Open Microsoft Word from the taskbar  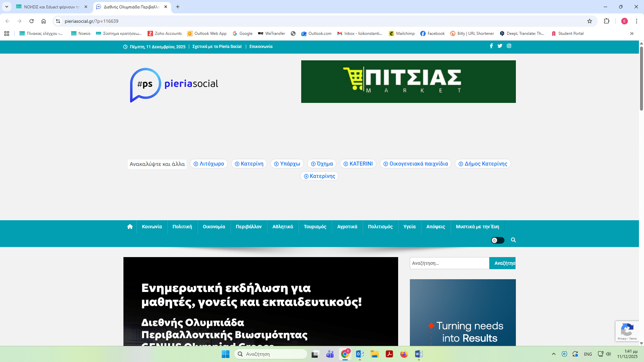pyautogui.click(x=419, y=354)
